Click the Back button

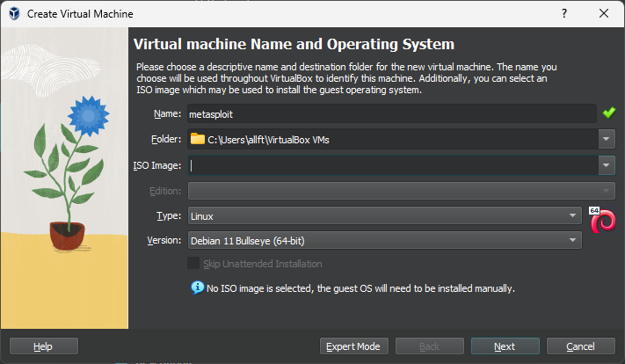point(430,346)
